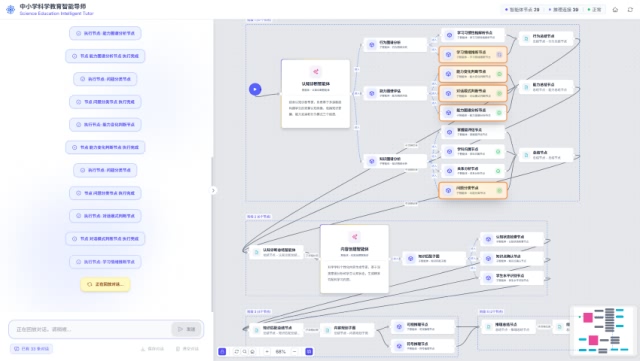Click the app logo beside 中小学科学教育智能导师
The image size is (640, 361).
[11, 9]
